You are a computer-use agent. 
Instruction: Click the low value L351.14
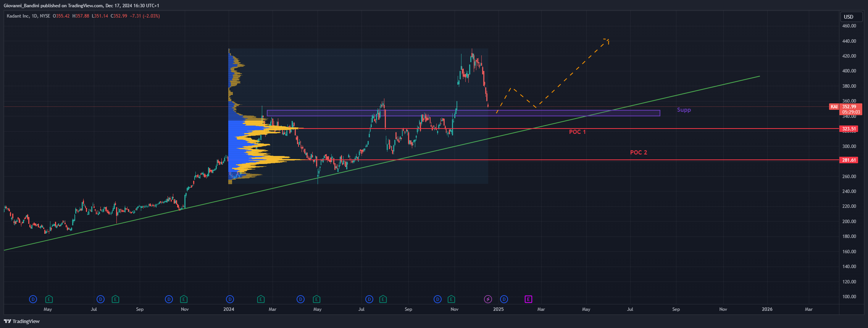100,16
